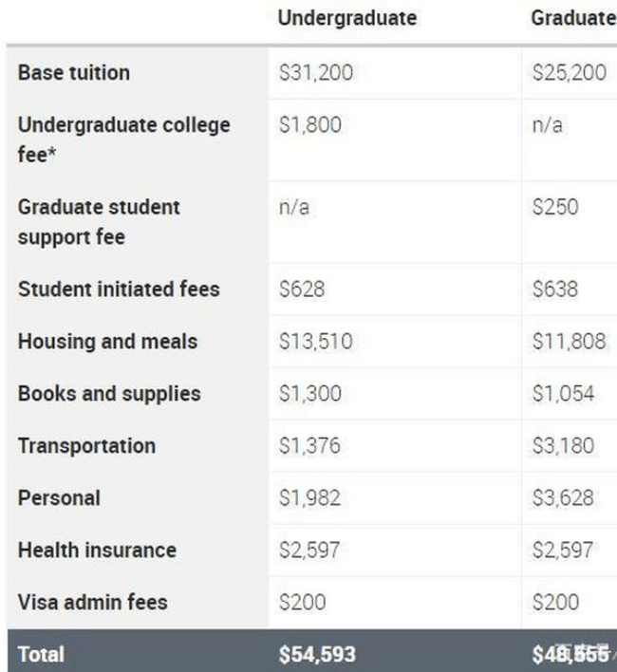617x672 pixels.
Task: Select the Student initiated fees label
Action: (119, 289)
